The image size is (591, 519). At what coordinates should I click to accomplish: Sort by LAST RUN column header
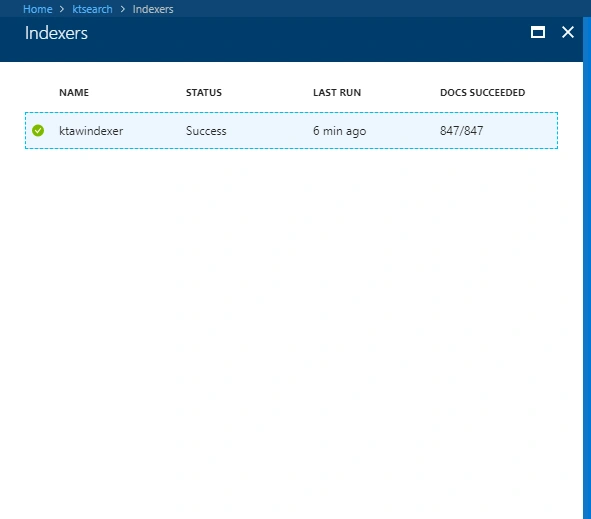(337, 93)
